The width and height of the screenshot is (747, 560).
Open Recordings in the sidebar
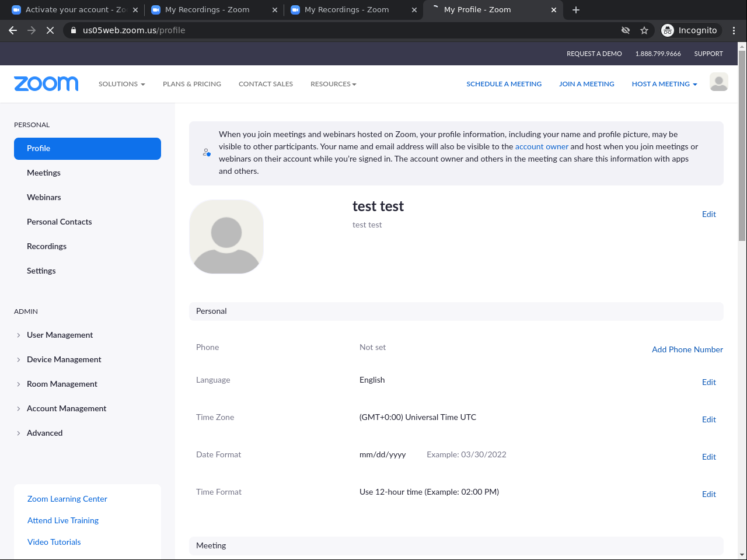(47, 246)
